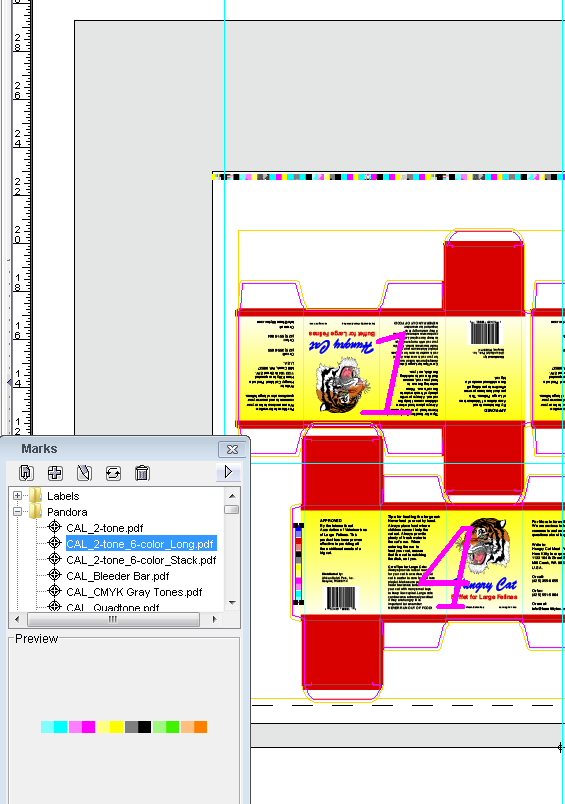The height and width of the screenshot is (804, 565).
Task: Click the edit mark pencil icon
Action: (x=84, y=472)
